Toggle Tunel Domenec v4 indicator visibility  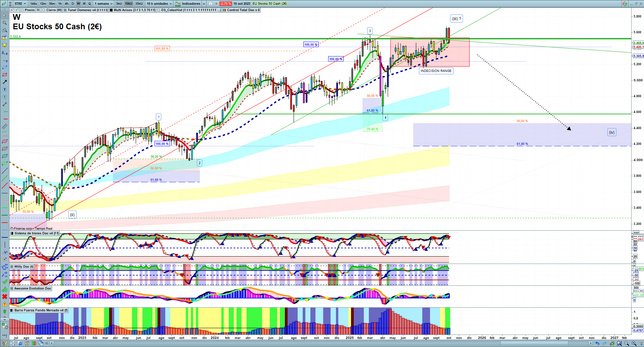coord(65,10)
